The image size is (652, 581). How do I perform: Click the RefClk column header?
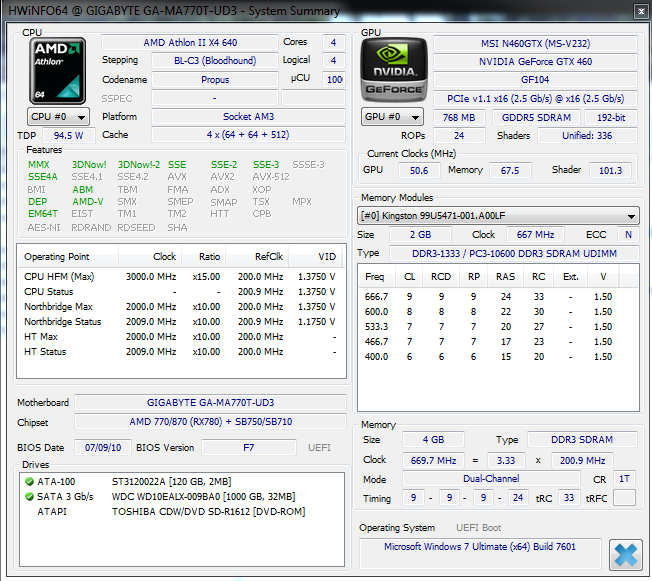point(257,257)
